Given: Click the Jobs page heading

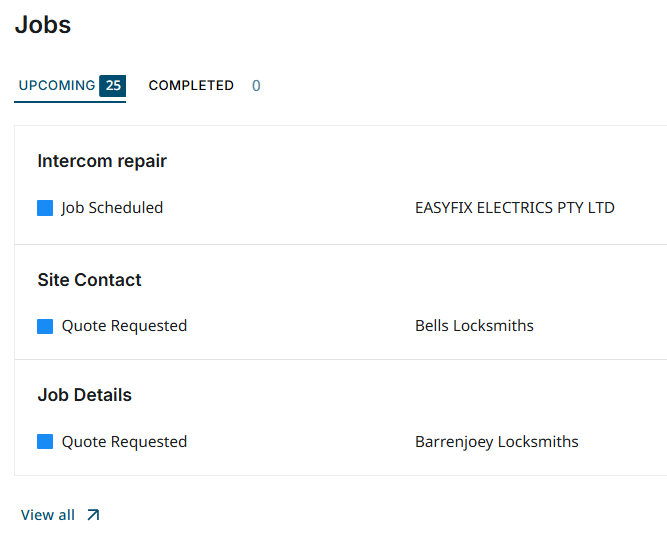Looking at the screenshot, I should (43, 25).
